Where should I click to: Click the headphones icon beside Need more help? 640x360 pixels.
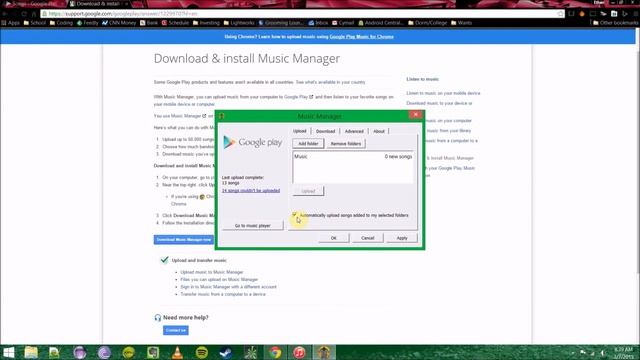(158, 318)
